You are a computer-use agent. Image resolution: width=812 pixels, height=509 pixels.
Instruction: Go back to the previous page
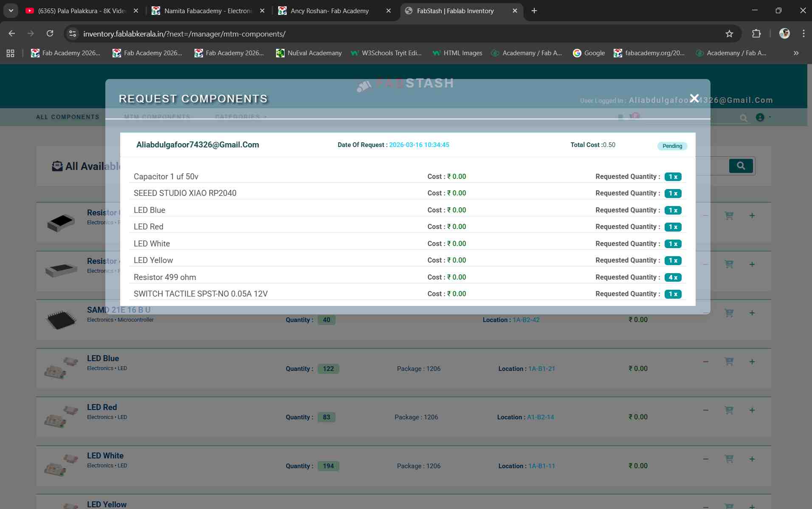click(12, 34)
